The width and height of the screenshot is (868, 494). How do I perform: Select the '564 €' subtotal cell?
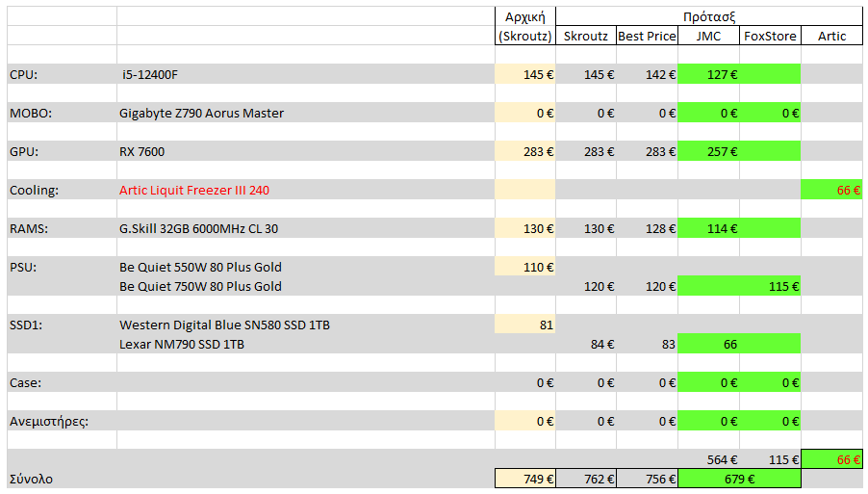(x=708, y=459)
